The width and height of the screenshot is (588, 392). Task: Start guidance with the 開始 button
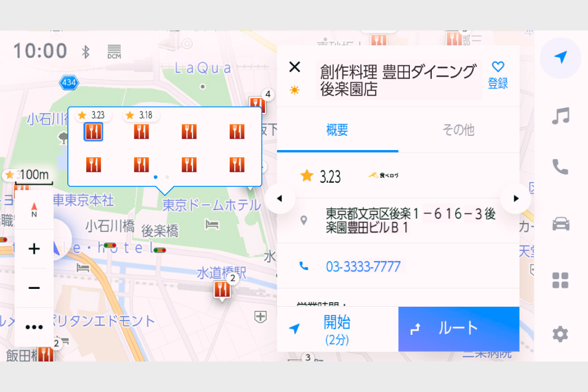click(337, 329)
